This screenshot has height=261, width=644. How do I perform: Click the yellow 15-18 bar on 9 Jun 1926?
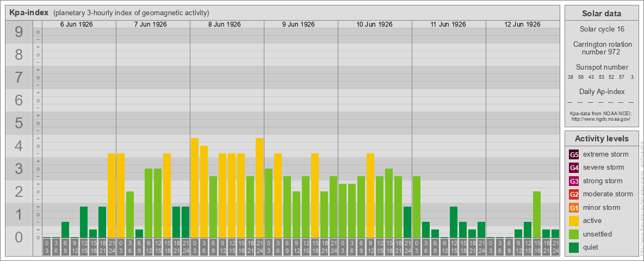point(314,195)
